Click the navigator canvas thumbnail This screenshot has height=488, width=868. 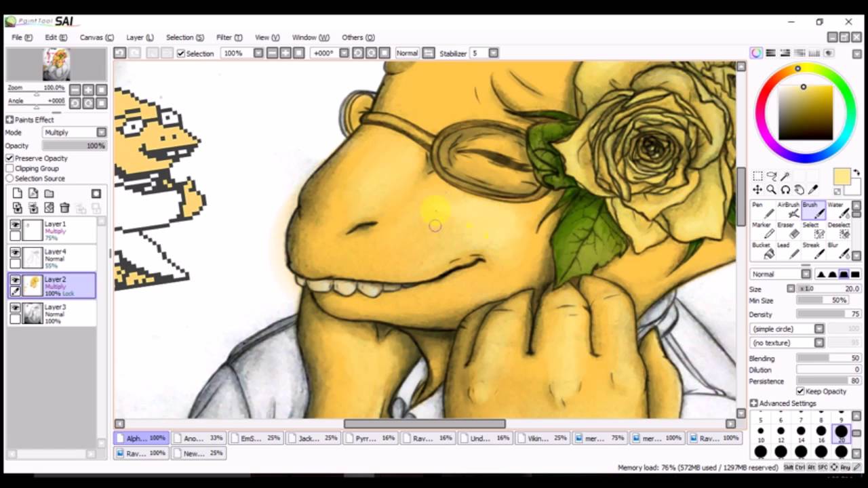[56, 64]
